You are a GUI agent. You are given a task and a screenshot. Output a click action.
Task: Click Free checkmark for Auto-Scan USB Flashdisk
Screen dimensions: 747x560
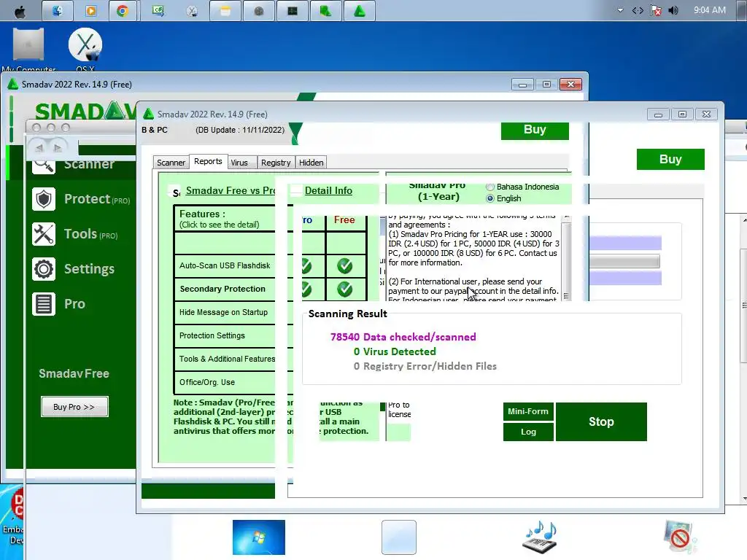345,265
